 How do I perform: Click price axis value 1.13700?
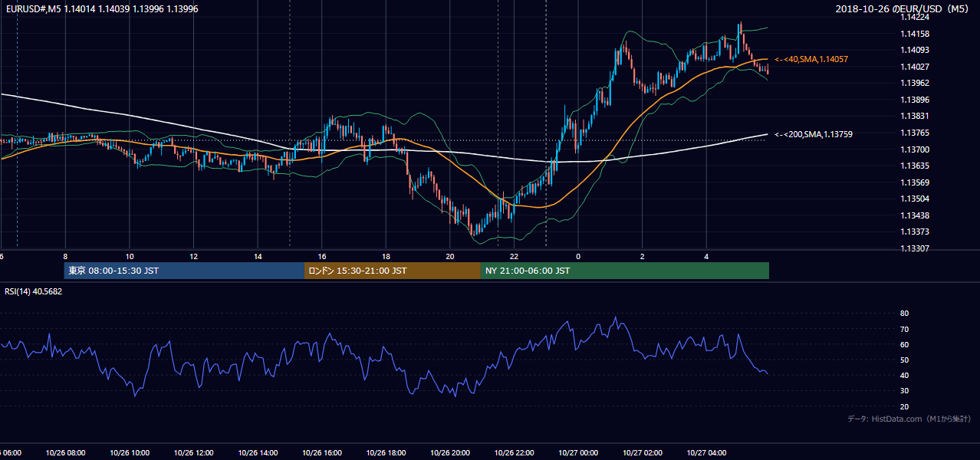click(x=915, y=149)
